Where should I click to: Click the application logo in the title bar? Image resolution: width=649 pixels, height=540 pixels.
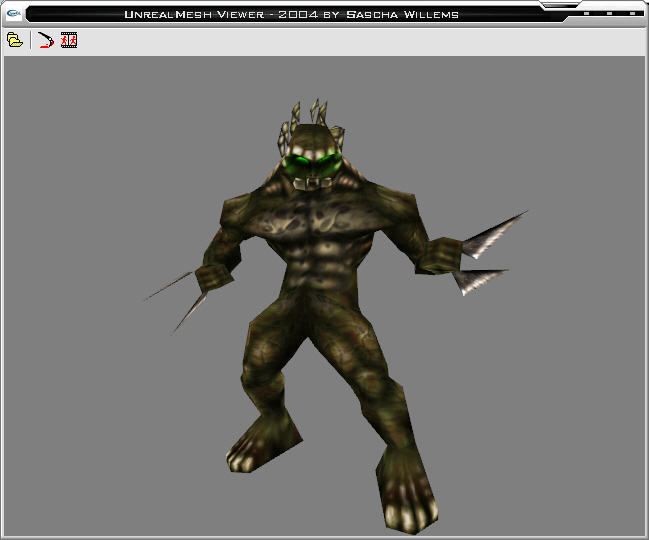[14, 14]
